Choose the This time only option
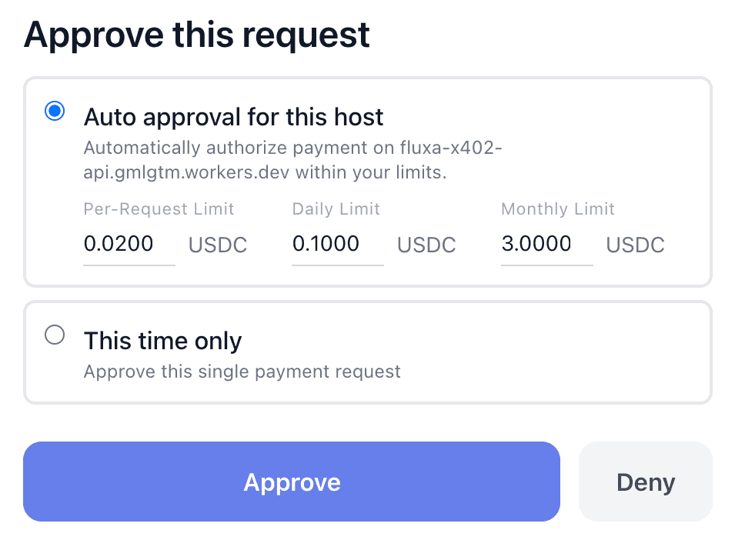This screenshot has height=560, width=745. tap(54, 335)
